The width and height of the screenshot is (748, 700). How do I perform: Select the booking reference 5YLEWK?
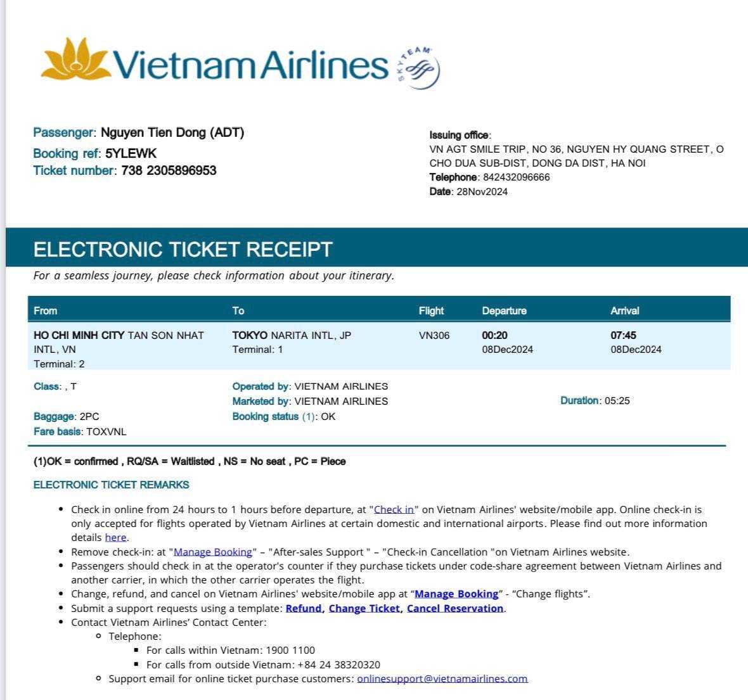point(131,153)
